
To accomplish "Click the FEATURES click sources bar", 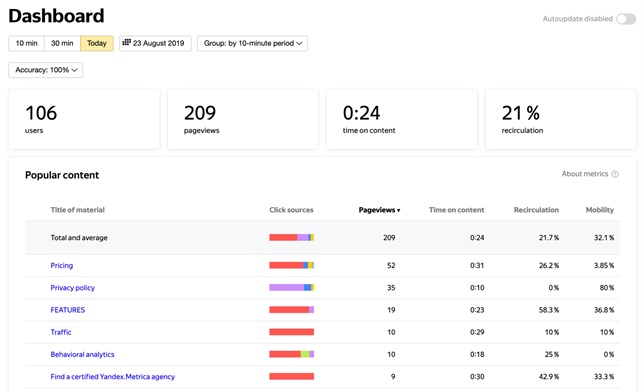I will [292, 310].
